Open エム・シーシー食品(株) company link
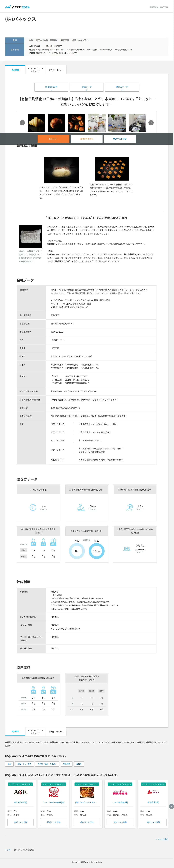This screenshot has width=174, height=868. click(54, 802)
